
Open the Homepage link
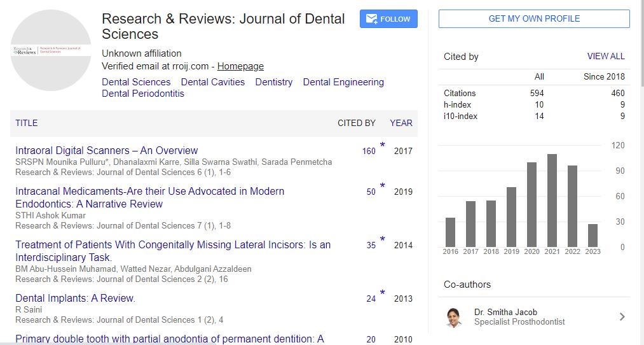(240, 66)
